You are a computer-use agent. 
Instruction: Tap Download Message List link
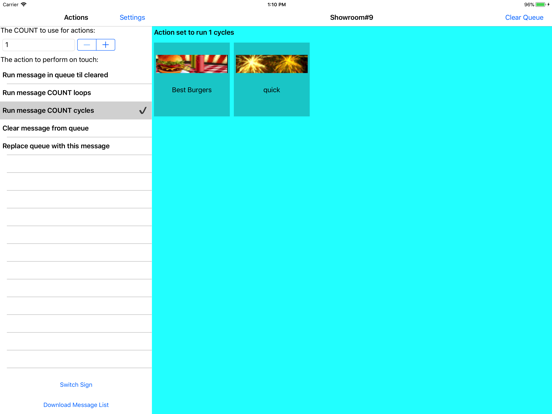pyautogui.click(x=76, y=405)
